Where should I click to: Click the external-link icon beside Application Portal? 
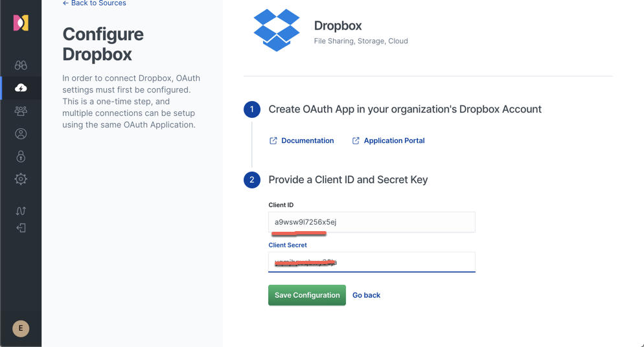click(x=356, y=140)
